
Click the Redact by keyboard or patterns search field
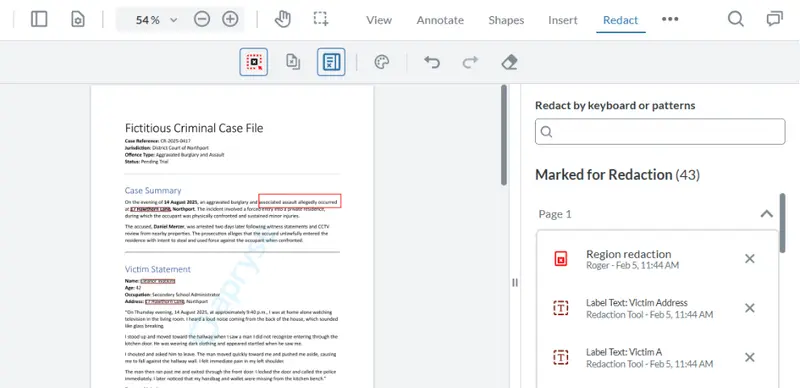660,132
